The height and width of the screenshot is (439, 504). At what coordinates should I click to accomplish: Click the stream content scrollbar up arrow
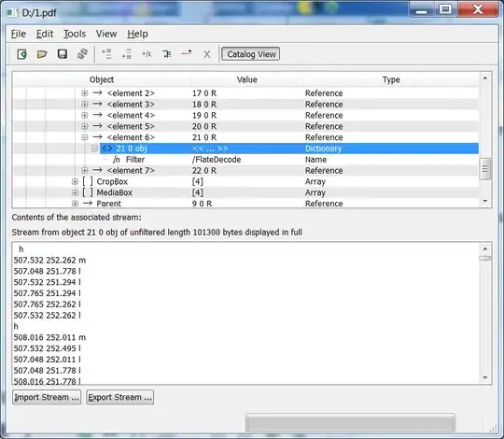[485, 249]
